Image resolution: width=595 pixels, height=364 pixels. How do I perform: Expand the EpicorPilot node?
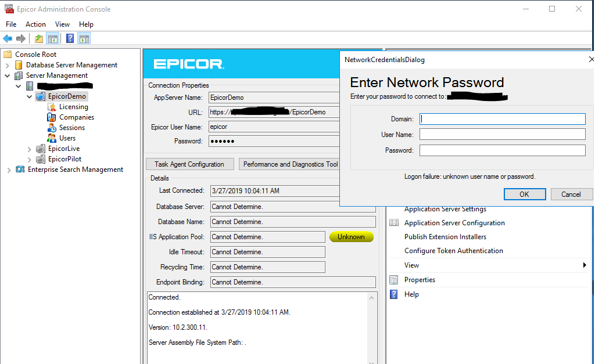(29, 159)
